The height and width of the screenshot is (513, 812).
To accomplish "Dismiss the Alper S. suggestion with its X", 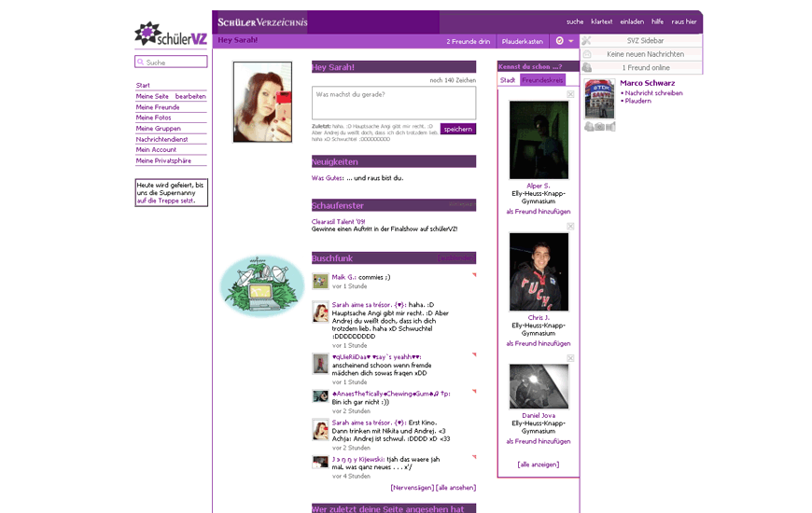I will [x=570, y=94].
